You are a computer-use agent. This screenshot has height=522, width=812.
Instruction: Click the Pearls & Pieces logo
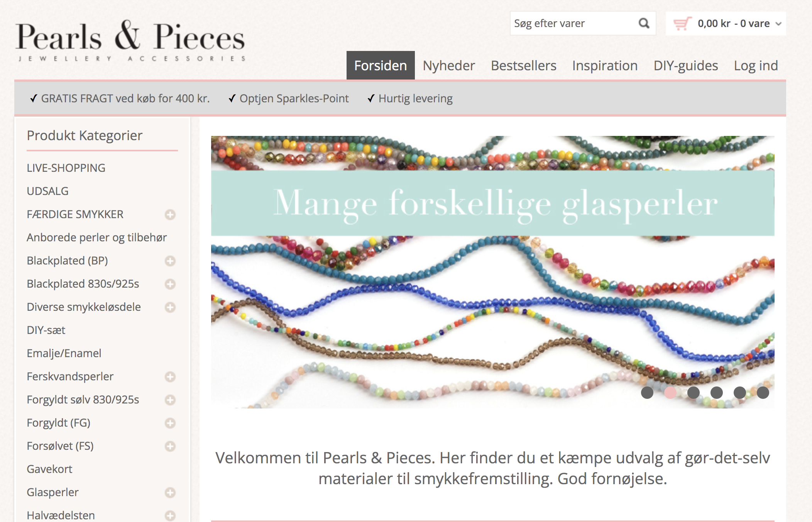tap(130, 41)
